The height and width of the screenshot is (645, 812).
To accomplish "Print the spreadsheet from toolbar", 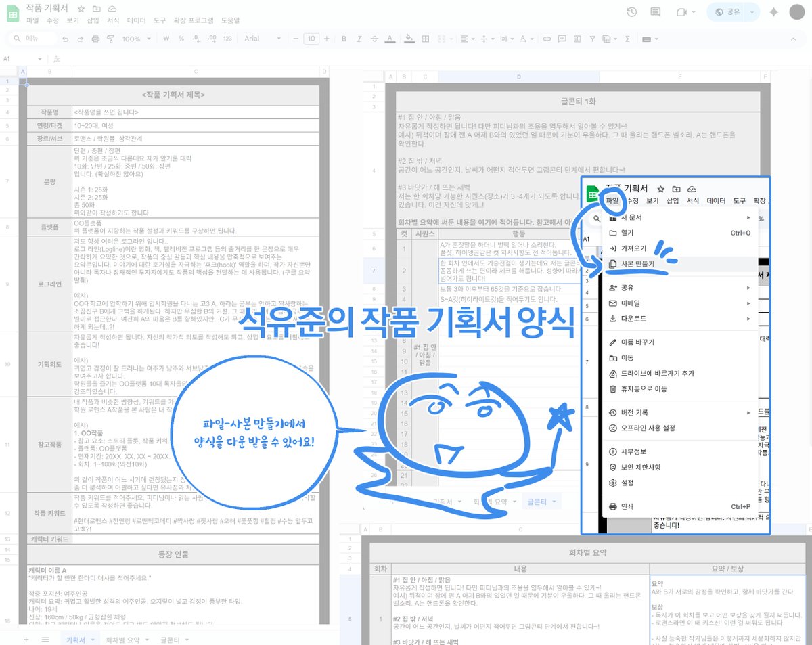I will click(95, 39).
